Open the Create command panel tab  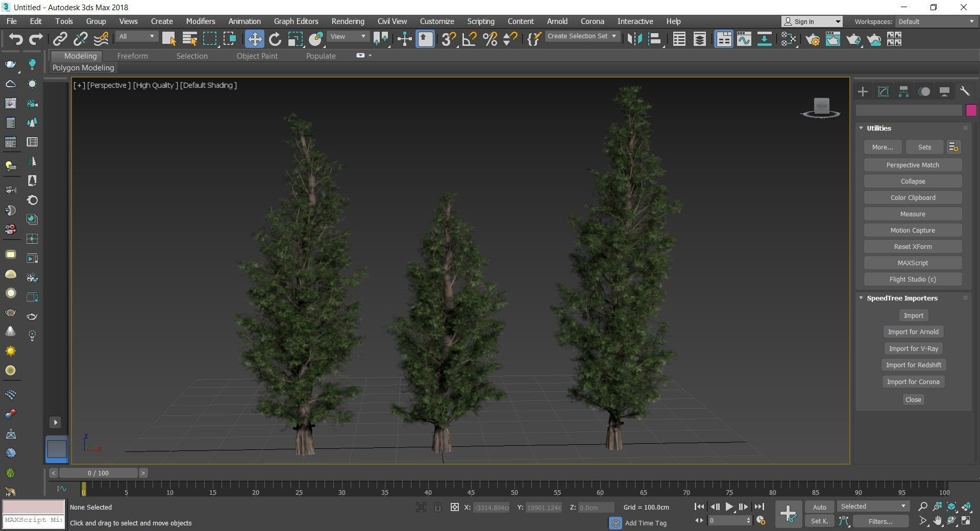click(863, 91)
